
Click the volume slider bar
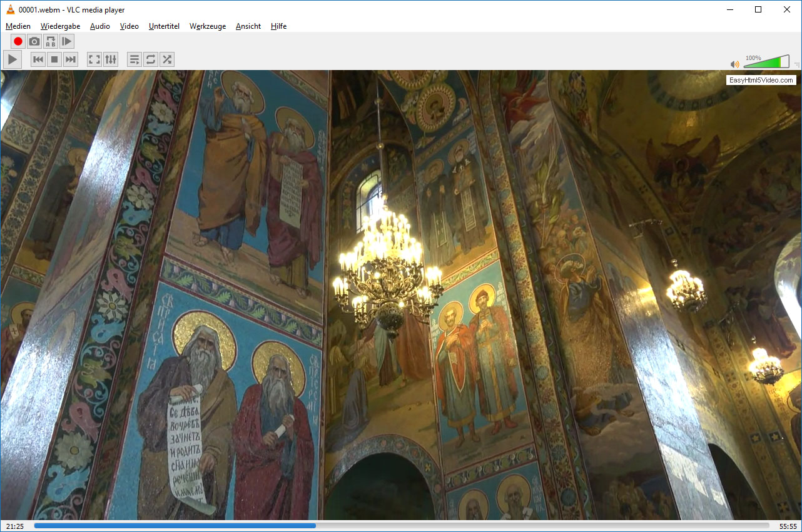coord(766,63)
